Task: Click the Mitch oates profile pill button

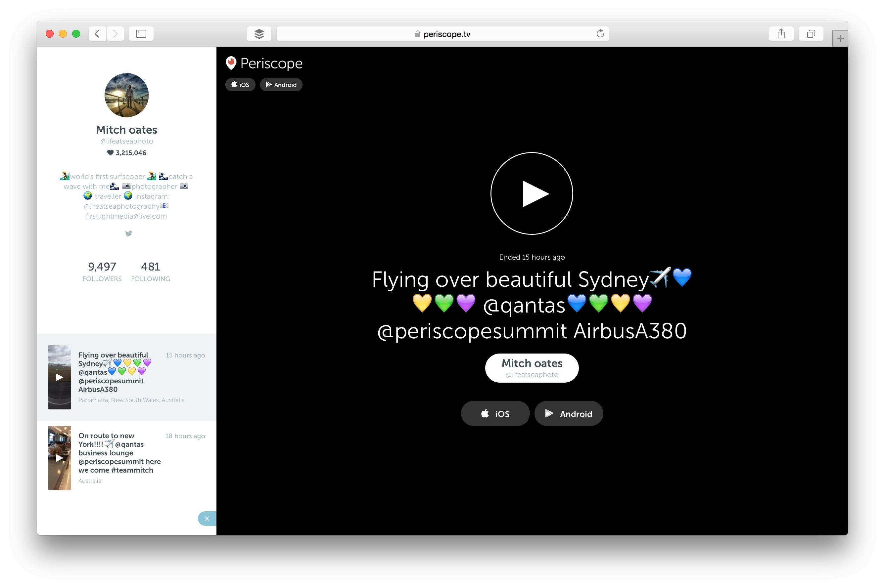Action: coord(532,368)
